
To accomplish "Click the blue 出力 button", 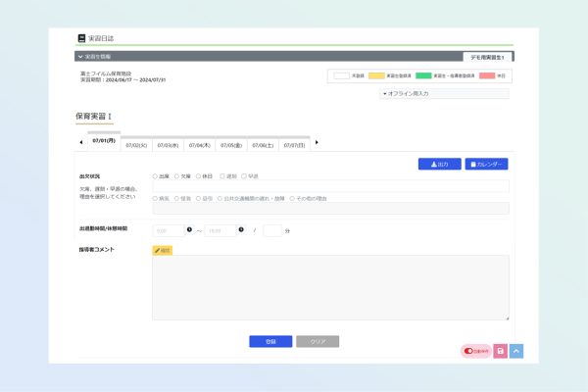I will 439,164.
